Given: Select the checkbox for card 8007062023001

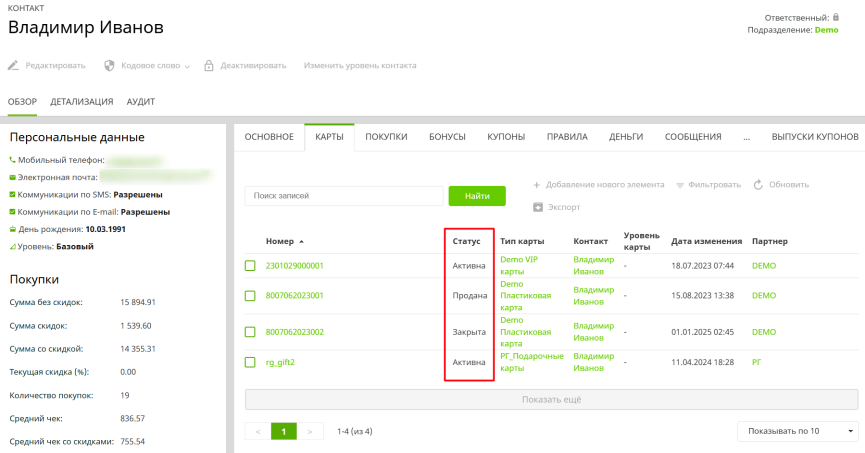Looking at the screenshot, I should coord(251,296).
